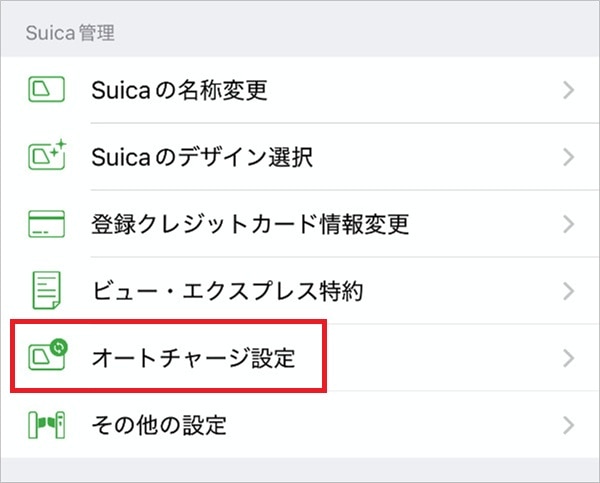The height and width of the screenshot is (483, 600).
Task: Click the chevron on 登録クレジットカード情報変更
Action: pos(569,224)
